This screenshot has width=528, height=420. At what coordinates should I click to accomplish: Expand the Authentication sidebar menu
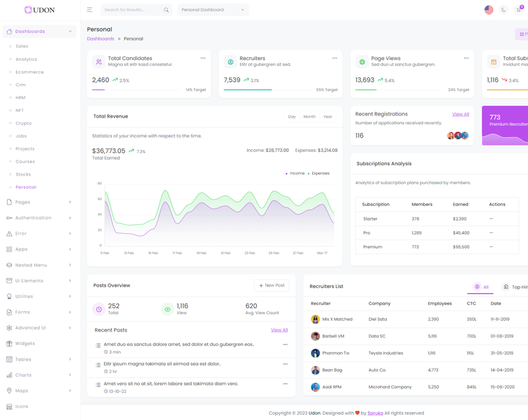(40, 218)
